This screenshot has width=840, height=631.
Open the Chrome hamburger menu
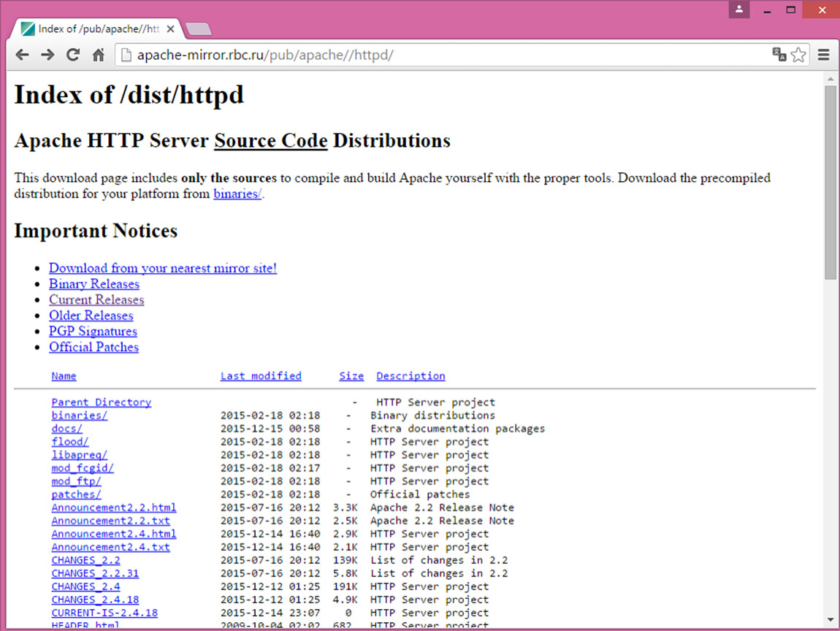[824, 55]
